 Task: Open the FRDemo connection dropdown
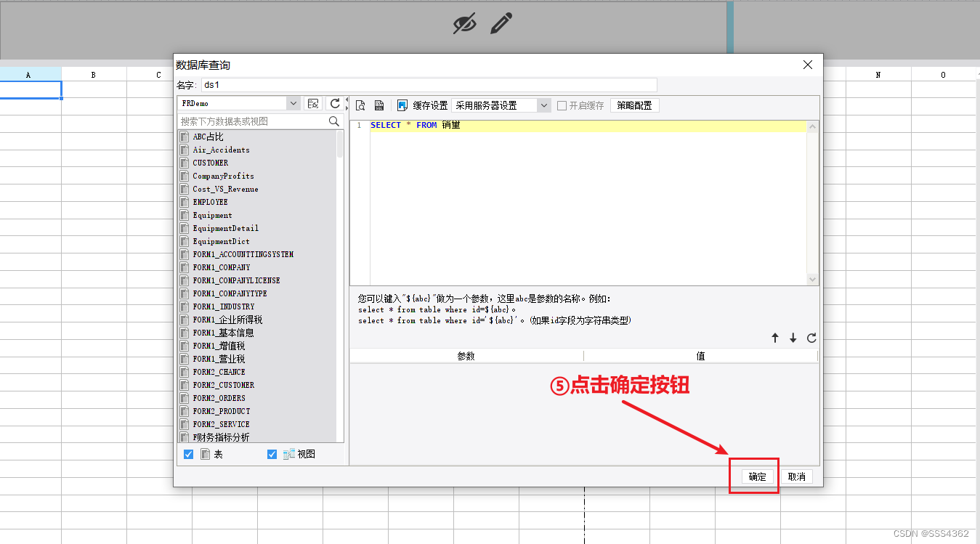pyautogui.click(x=293, y=104)
